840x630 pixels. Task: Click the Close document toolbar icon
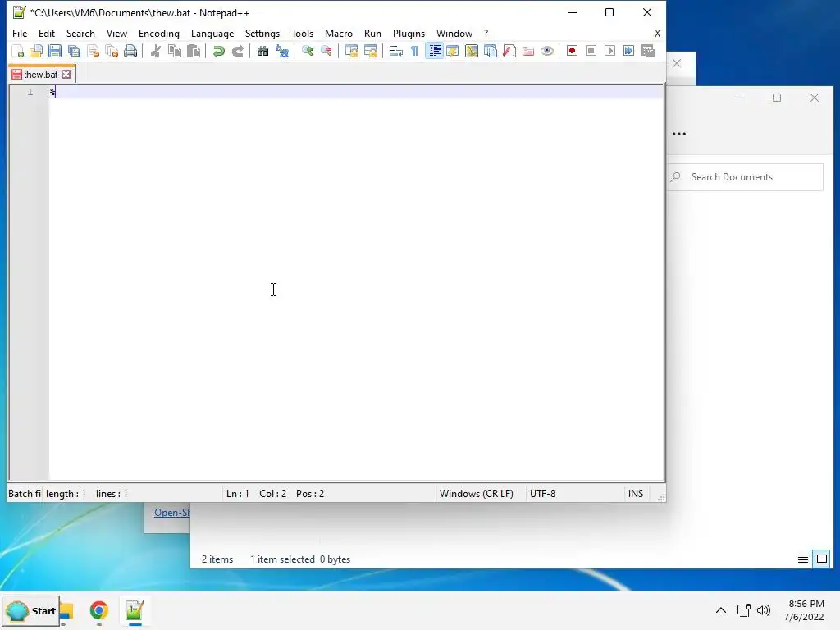coord(93,51)
